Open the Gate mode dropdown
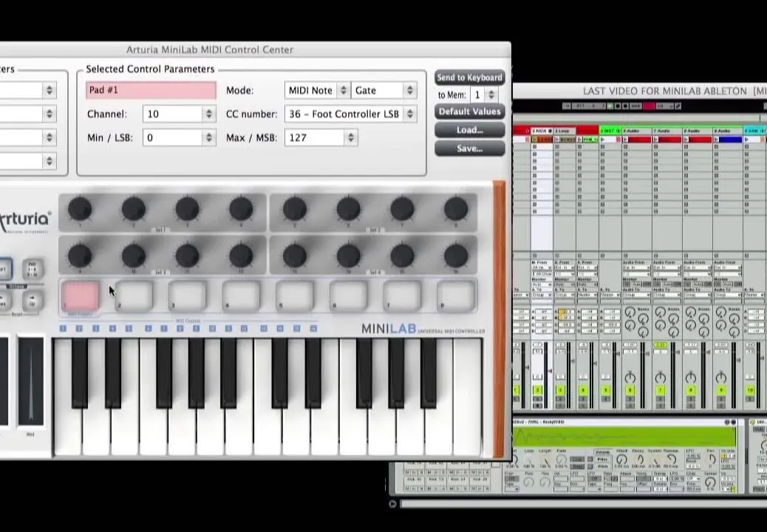 pos(384,90)
